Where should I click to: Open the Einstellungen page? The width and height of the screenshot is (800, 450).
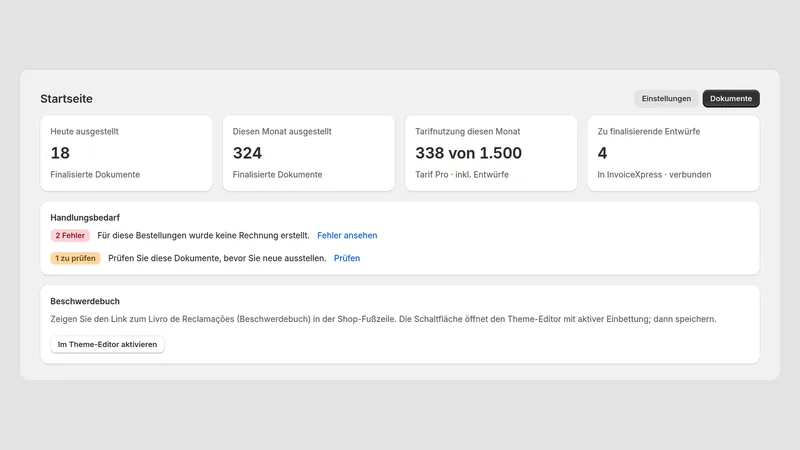666,98
